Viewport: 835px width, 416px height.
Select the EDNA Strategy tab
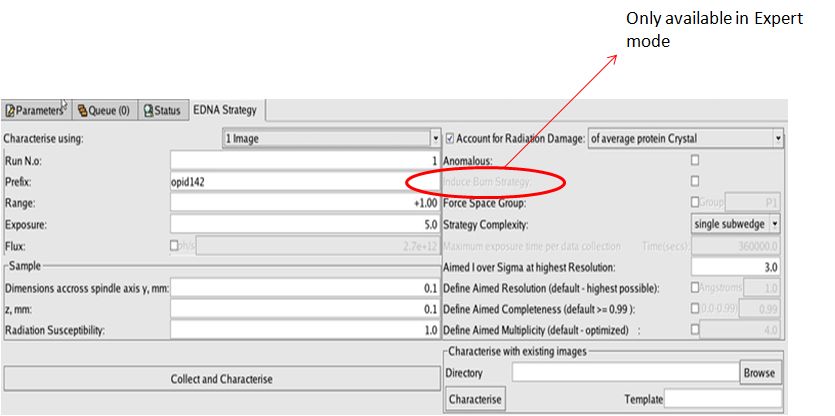pyautogui.click(x=226, y=110)
